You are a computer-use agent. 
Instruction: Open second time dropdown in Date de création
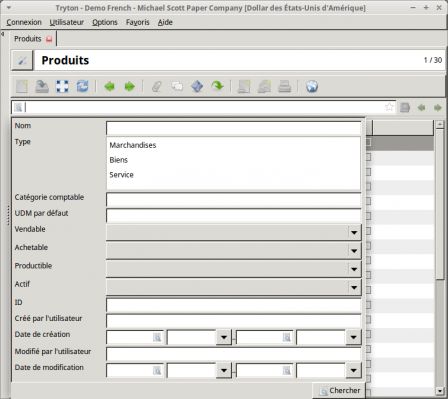(353, 337)
